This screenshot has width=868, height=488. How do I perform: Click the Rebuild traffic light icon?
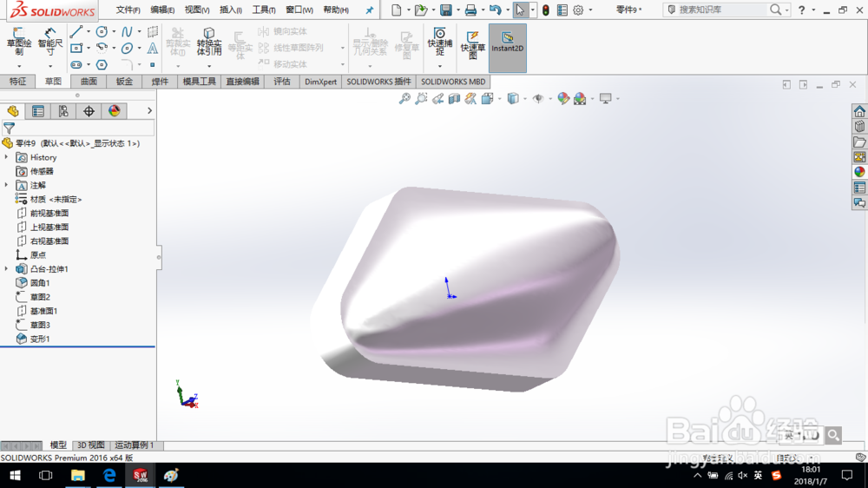pos(546,10)
